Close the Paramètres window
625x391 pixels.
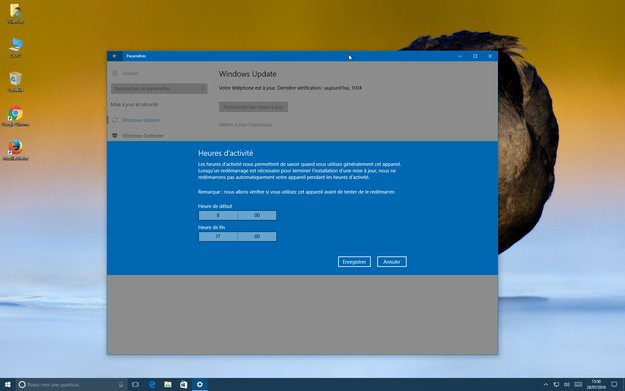pyautogui.click(x=490, y=56)
